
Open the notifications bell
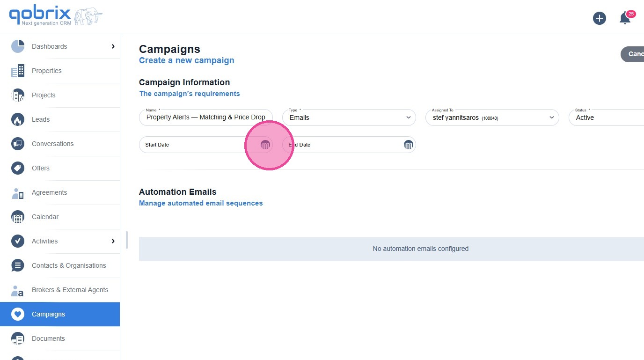click(x=625, y=18)
